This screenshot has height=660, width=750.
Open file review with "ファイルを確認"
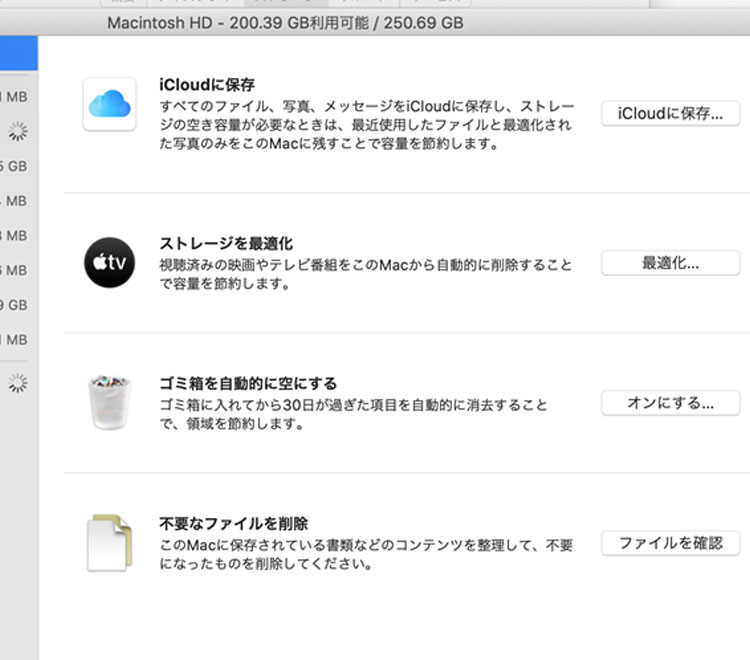pyautogui.click(x=669, y=543)
